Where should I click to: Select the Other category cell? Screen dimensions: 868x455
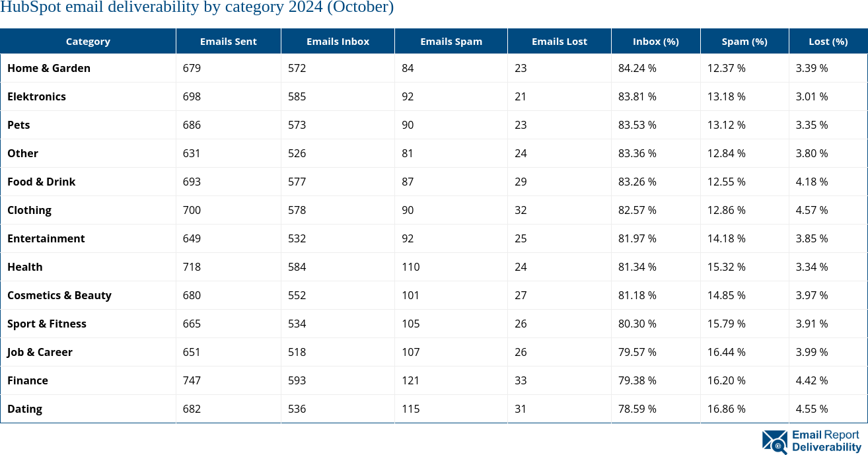coord(89,153)
